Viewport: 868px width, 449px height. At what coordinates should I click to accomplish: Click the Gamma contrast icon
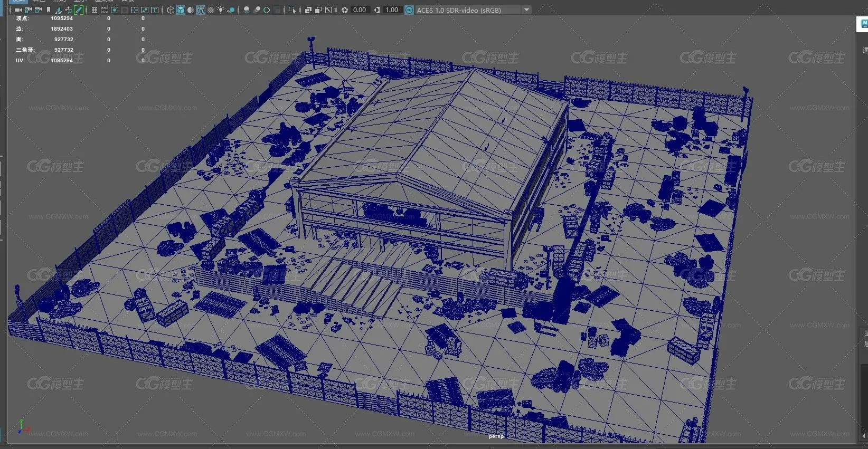(x=377, y=10)
